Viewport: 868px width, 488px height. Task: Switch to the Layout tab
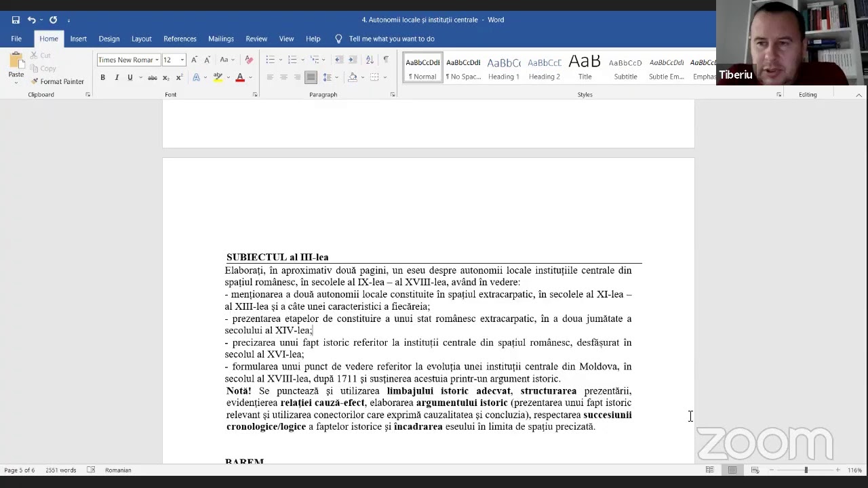click(141, 39)
